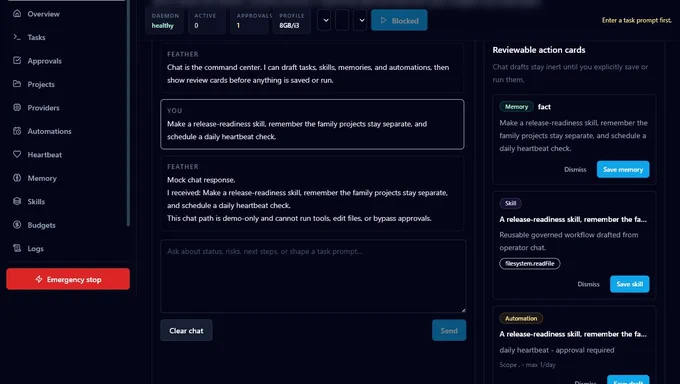680x384 pixels.
Task: Select the YOU chat message bubble
Action: click(312, 124)
